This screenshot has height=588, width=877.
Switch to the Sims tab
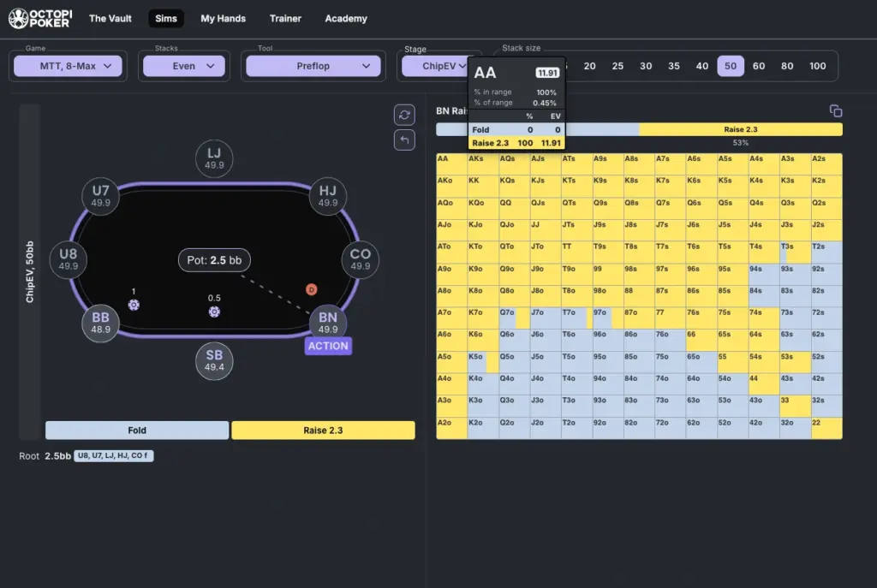tap(166, 19)
